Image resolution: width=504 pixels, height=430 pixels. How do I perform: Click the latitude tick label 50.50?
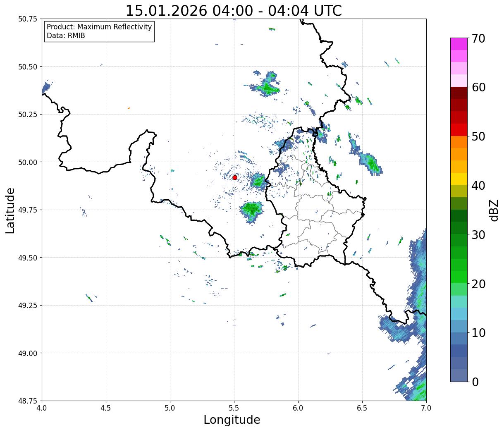click(x=28, y=67)
